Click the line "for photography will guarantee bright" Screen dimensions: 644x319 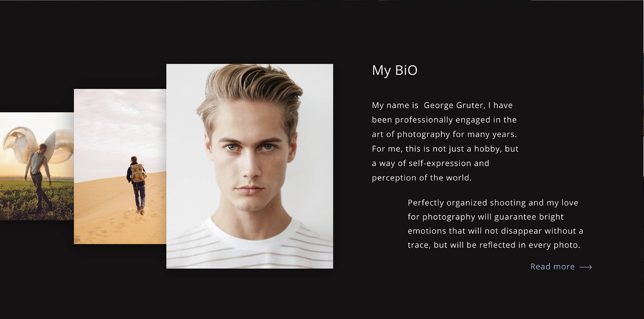click(x=486, y=217)
